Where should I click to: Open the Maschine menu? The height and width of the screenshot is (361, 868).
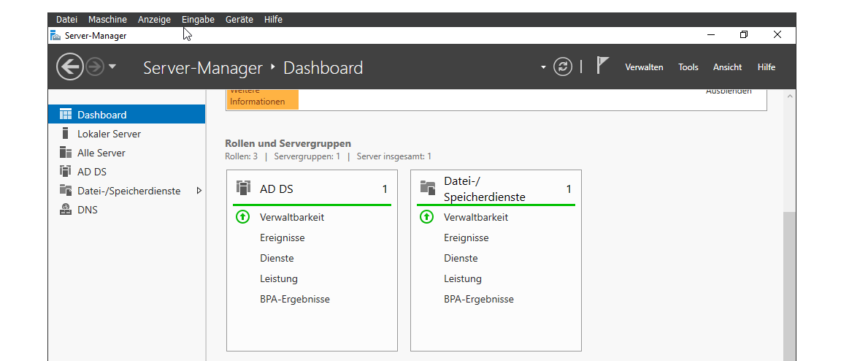(107, 20)
